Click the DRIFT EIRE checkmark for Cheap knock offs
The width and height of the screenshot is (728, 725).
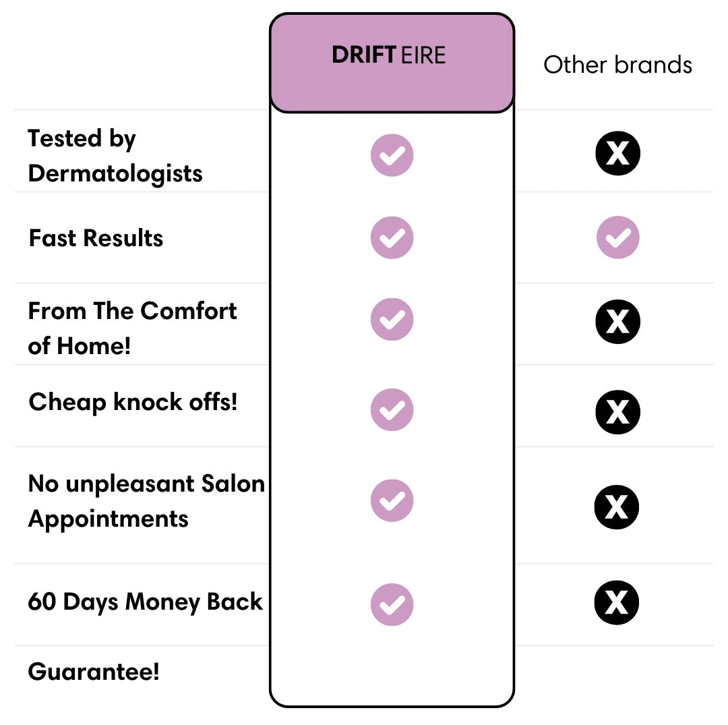coord(392,409)
